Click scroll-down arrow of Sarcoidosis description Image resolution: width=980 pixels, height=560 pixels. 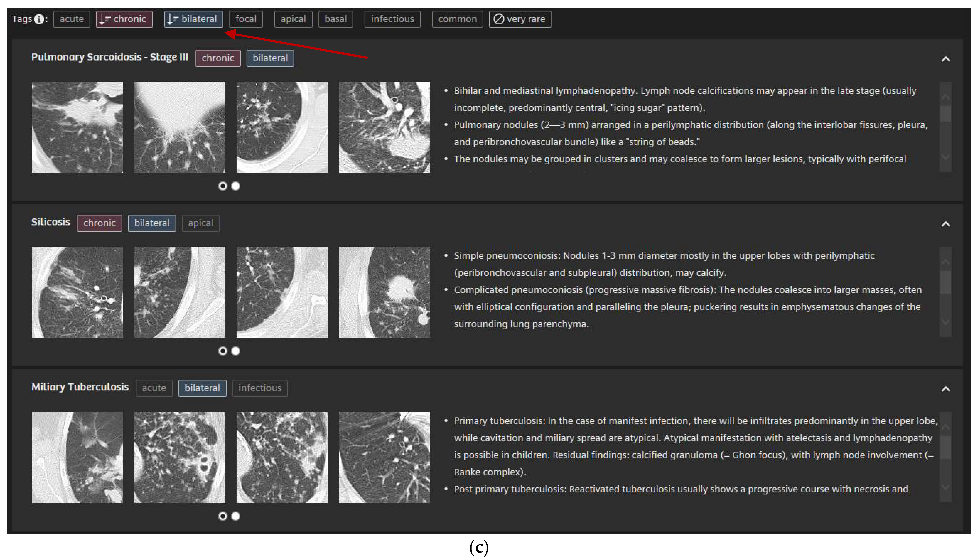pos(945,157)
